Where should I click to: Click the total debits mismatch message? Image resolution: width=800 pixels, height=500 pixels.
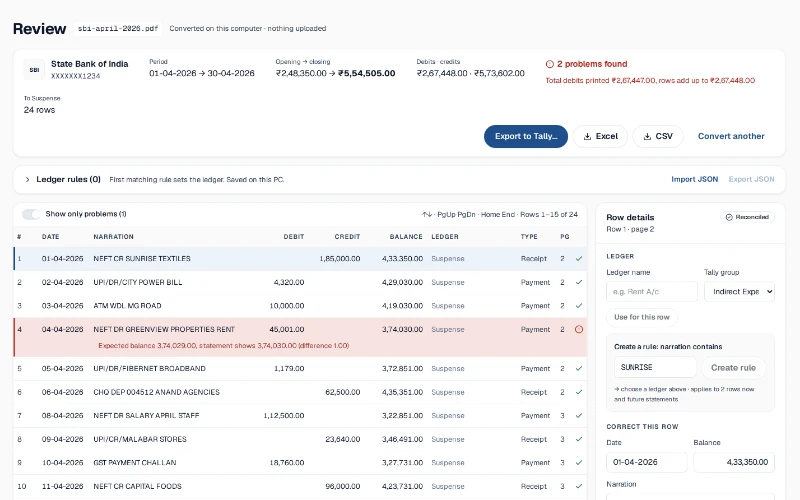(650, 81)
